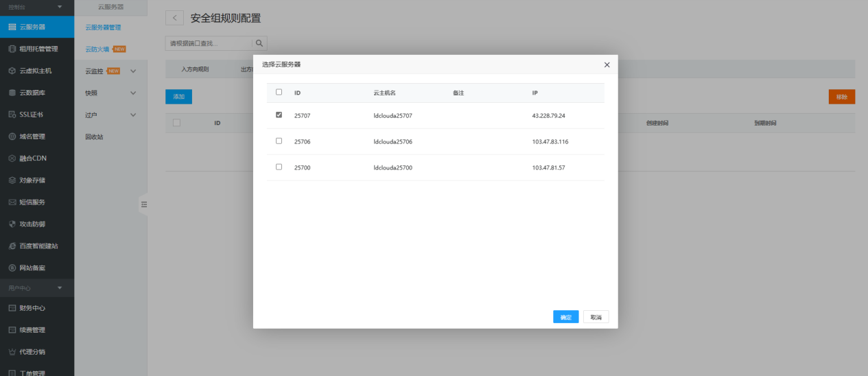Click the port search input field
The width and height of the screenshot is (868, 376).
click(209, 43)
